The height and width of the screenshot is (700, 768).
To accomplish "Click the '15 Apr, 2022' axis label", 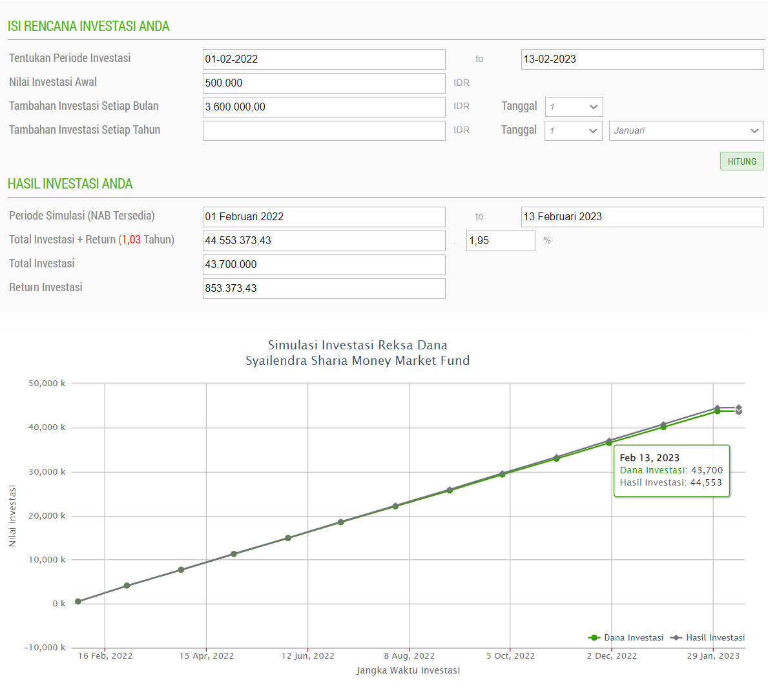I will tap(207, 656).
